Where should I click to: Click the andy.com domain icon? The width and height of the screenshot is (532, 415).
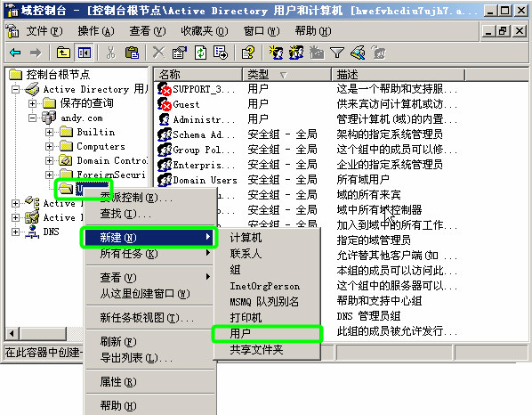(49, 118)
